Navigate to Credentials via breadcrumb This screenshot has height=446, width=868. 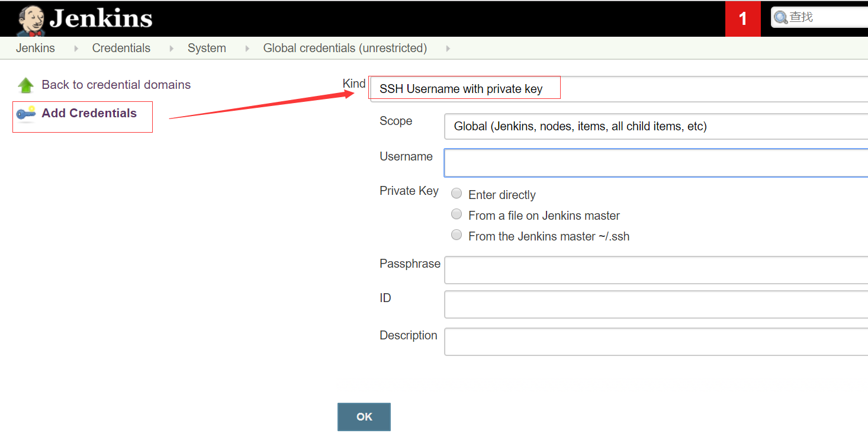coord(121,48)
